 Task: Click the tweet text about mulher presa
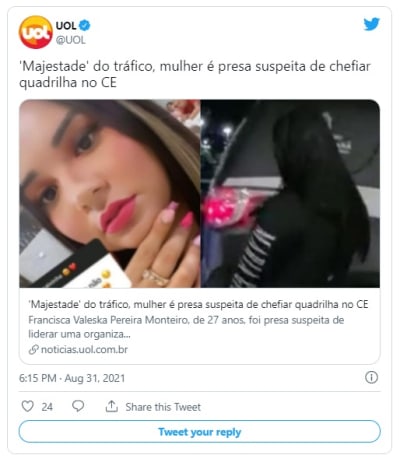tap(195, 74)
